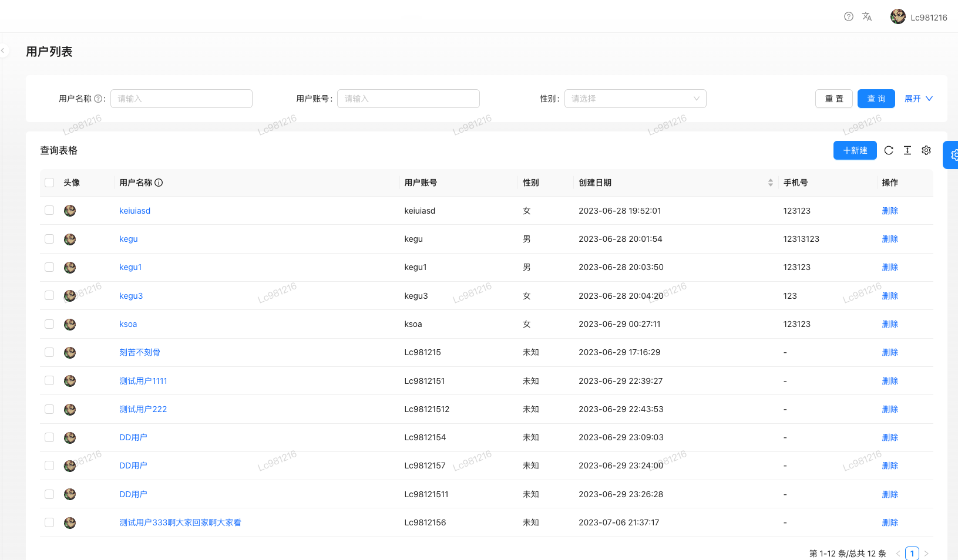958x560 pixels.
Task: Click the avatar in the ksoa row
Action: point(70,324)
